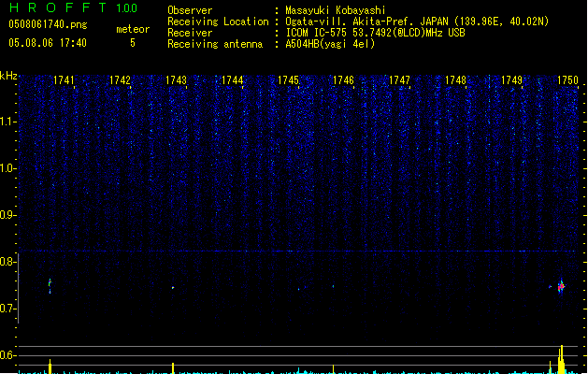Click the 1748 time marker
Viewport: 588px width, 374px height.
pos(455,81)
